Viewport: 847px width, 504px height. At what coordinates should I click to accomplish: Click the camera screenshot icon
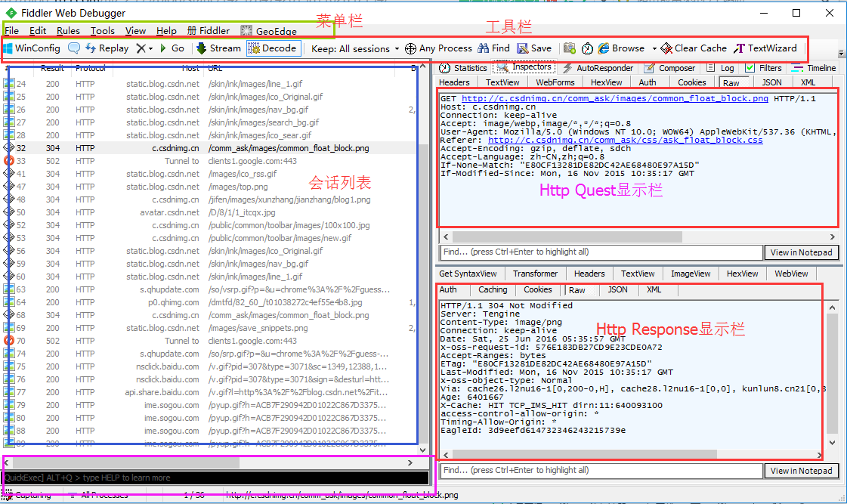[570, 48]
